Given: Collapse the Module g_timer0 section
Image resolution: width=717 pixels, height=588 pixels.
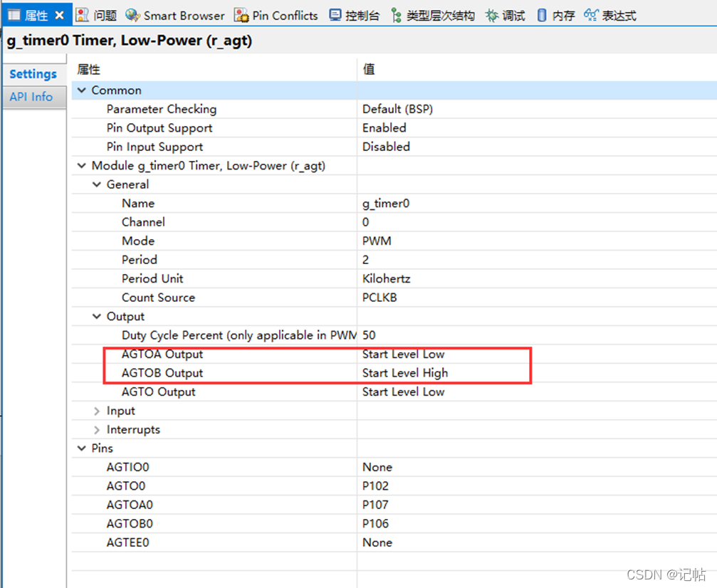Looking at the screenshot, I should [x=82, y=166].
